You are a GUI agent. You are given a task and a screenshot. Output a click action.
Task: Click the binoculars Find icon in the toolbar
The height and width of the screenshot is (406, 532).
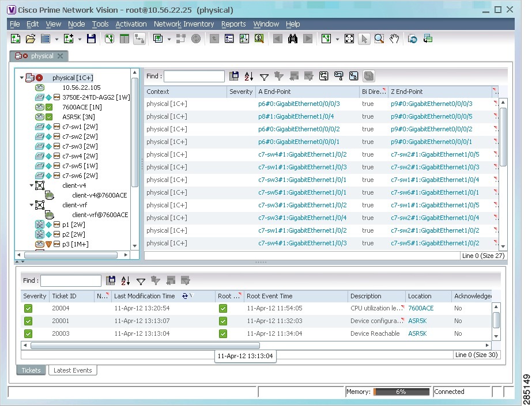(293, 39)
